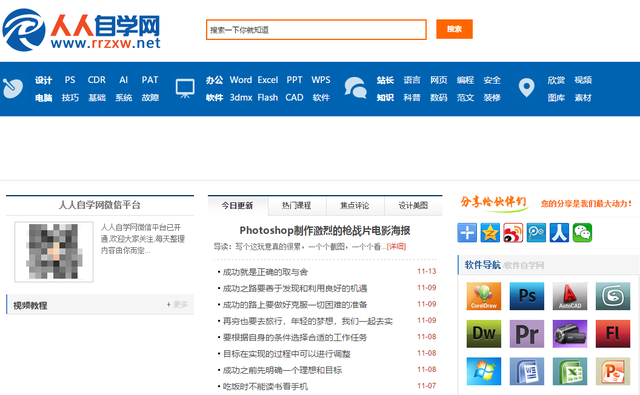Open the PowerPoint icon
640x395 pixels.
click(x=613, y=371)
